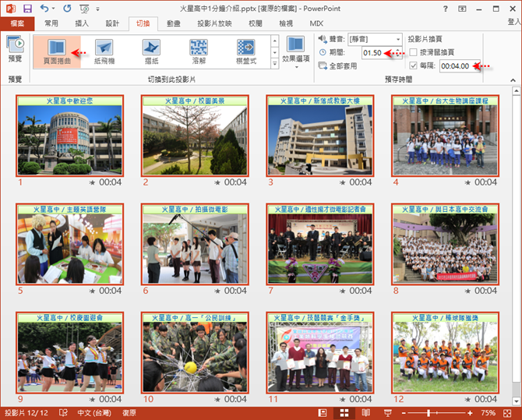Click the Redo/Repeat icon
522x420 pixels.
[67, 9]
